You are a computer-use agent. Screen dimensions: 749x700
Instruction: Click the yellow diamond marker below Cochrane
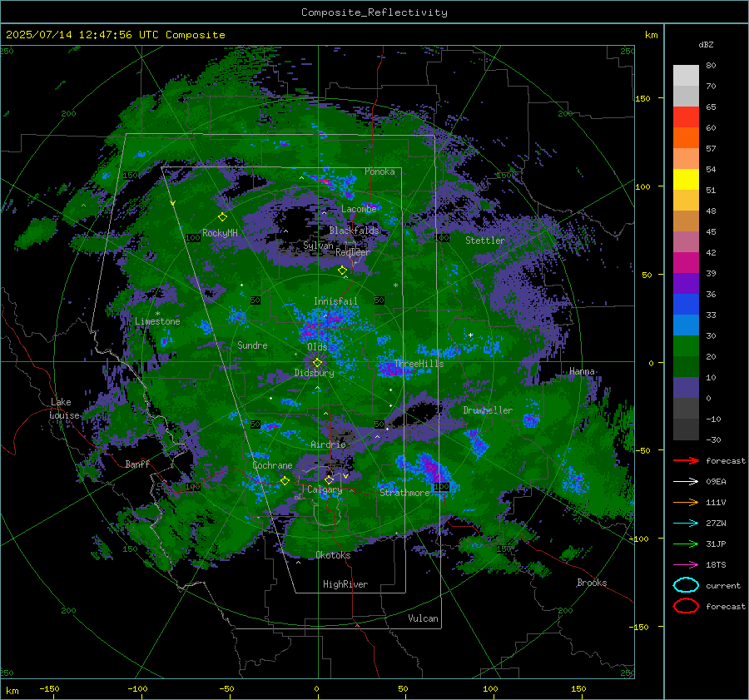(285, 480)
